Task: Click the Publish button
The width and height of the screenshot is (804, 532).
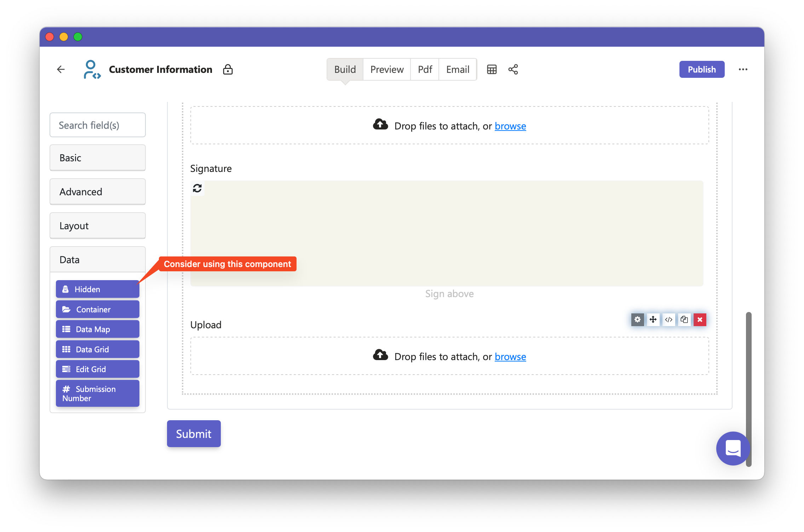Action: point(702,69)
